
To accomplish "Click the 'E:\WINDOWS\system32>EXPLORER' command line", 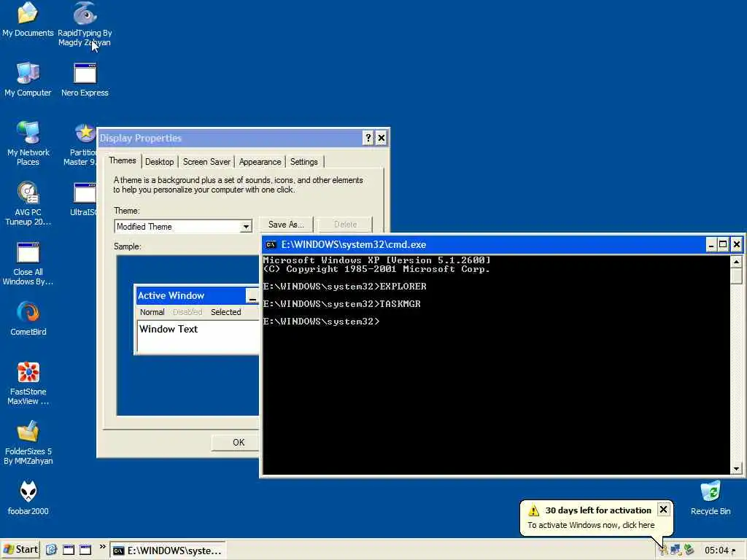I will (345, 287).
